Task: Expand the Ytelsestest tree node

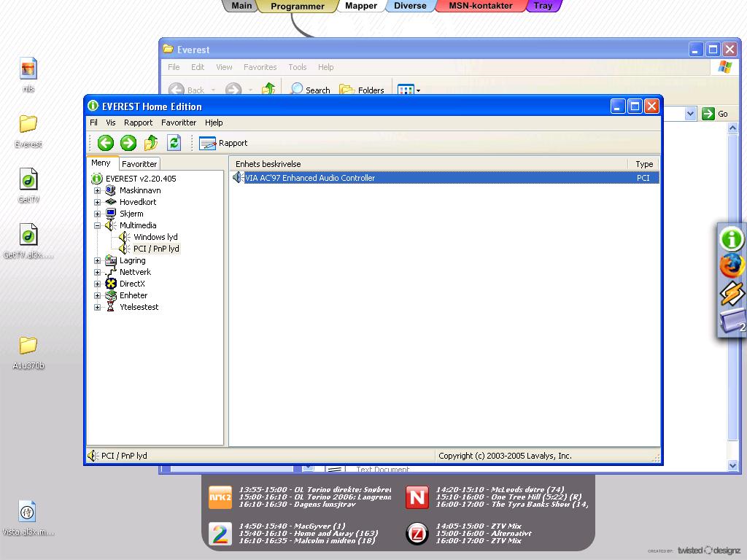Action: 97,307
